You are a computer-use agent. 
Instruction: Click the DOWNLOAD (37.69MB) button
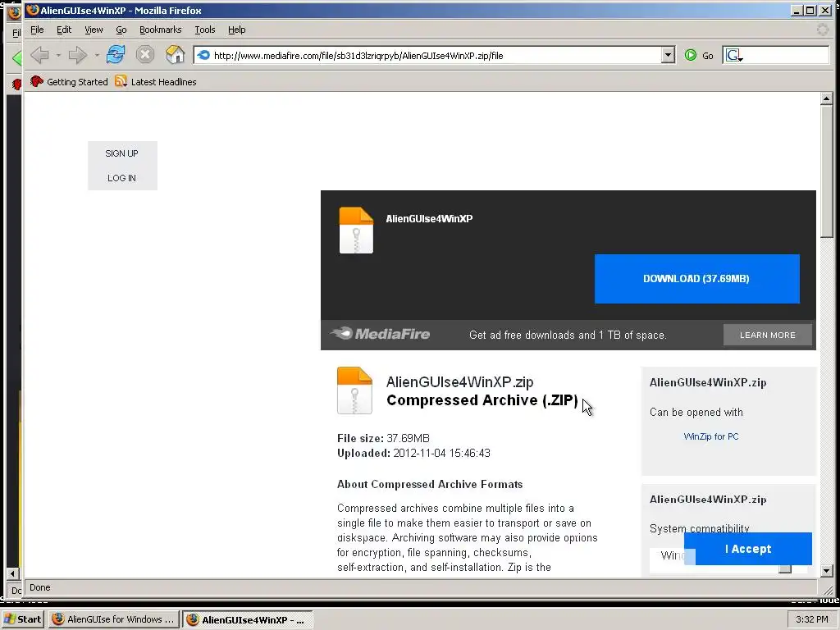coord(697,279)
